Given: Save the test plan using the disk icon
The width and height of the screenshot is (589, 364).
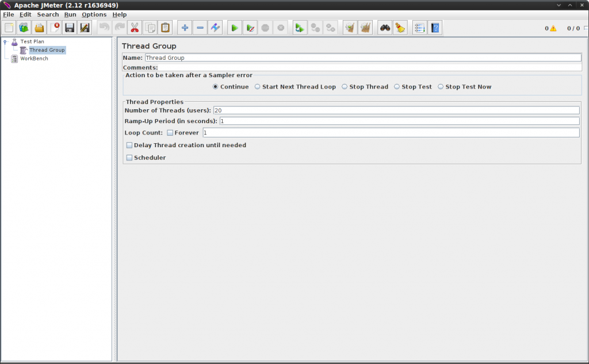Looking at the screenshot, I should pyautogui.click(x=69, y=27).
